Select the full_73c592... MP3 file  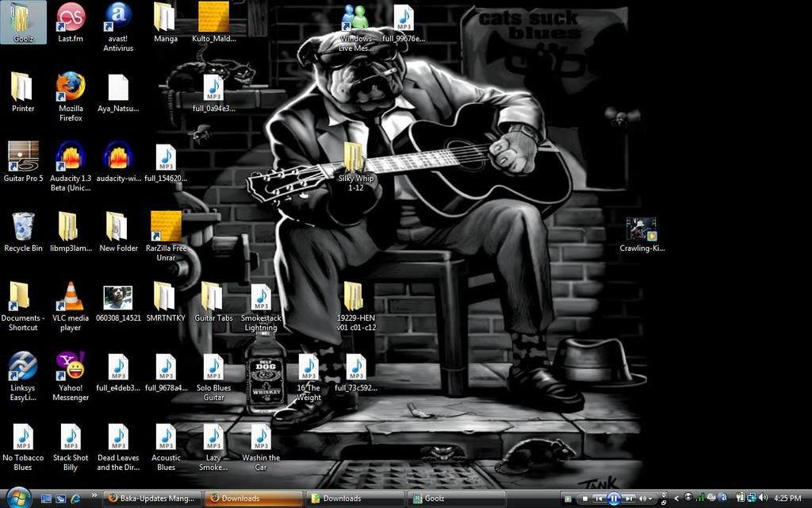coord(356,372)
